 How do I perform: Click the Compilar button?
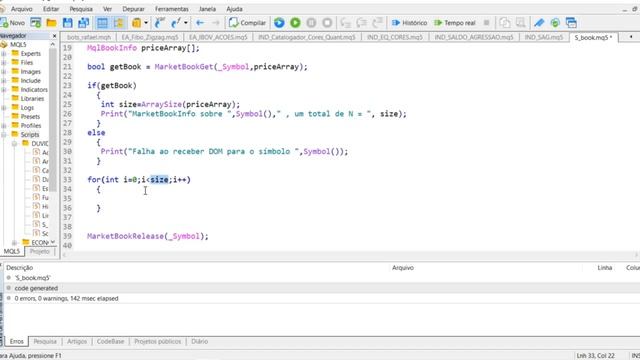[247, 23]
